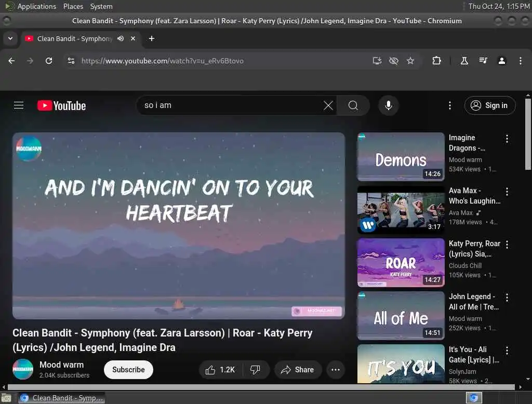Reload the page

tap(49, 61)
